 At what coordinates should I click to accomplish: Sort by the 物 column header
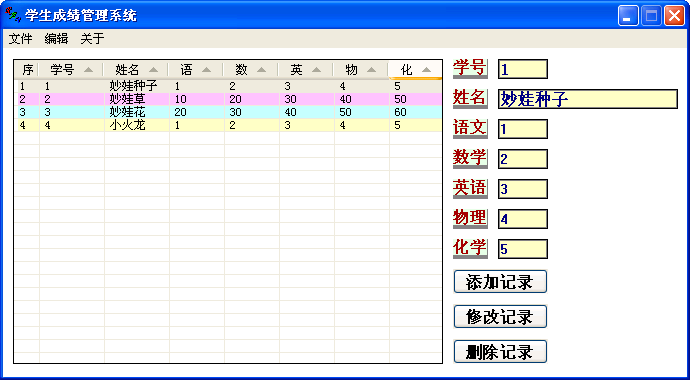[x=361, y=70]
